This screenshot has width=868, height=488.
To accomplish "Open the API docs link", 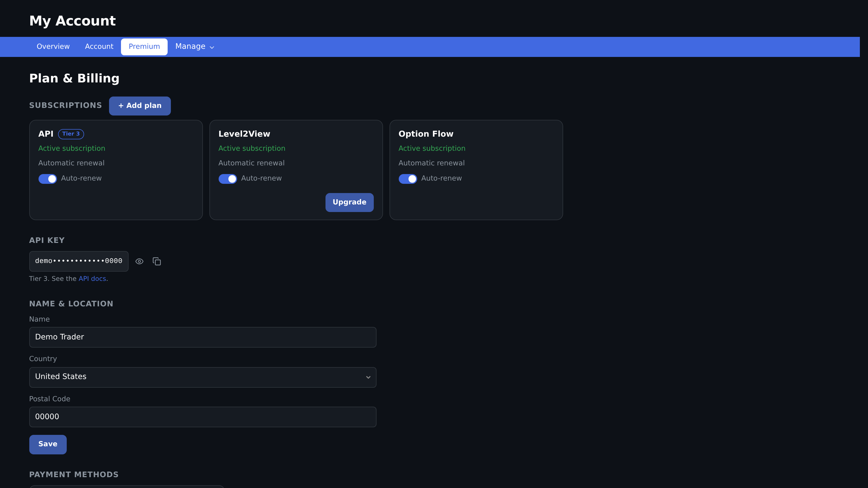I will pyautogui.click(x=92, y=279).
